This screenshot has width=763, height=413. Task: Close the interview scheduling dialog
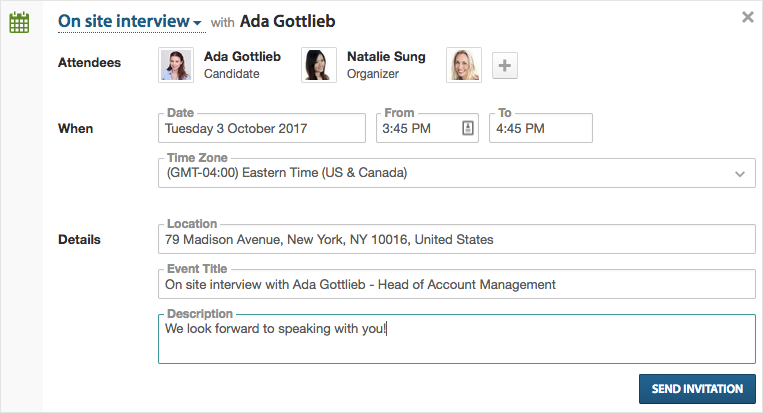(x=747, y=18)
